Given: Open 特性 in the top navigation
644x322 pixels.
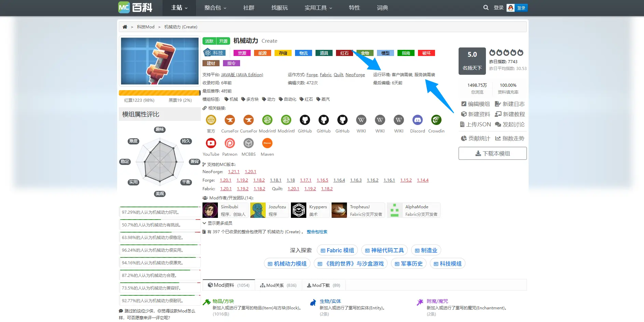Looking at the screenshot, I should tap(354, 8).
